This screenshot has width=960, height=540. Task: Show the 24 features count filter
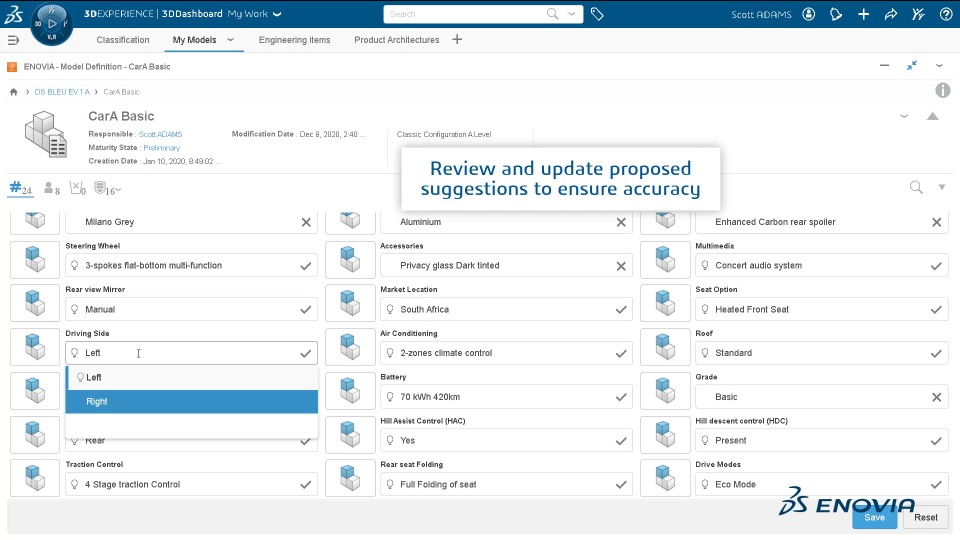(x=20, y=188)
